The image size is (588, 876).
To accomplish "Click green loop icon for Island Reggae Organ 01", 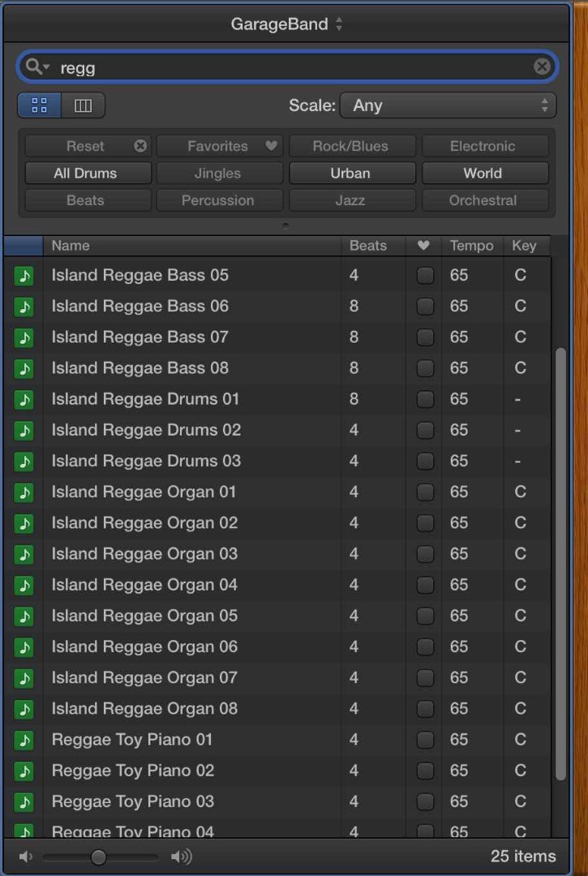I will coord(24,492).
